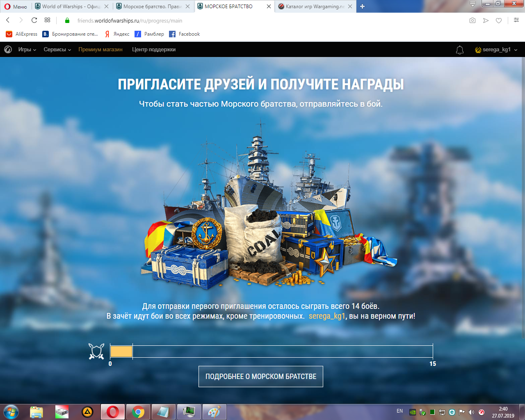Click the green security padlock icon

tap(68, 21)
